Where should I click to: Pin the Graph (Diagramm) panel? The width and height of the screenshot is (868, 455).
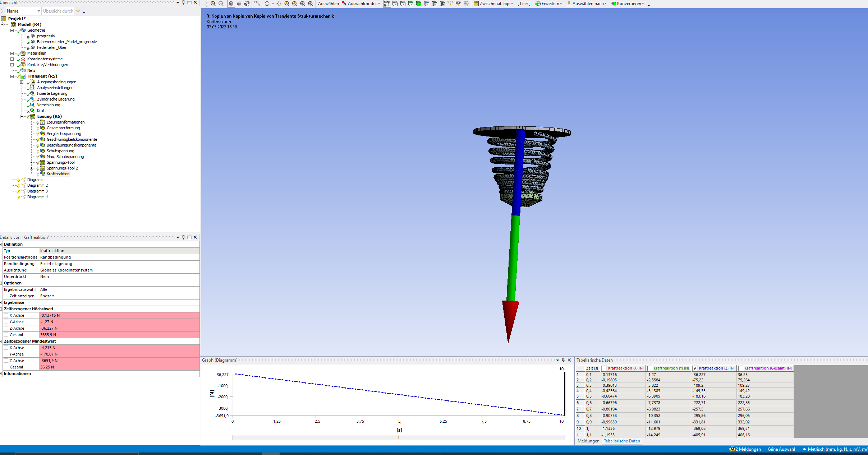pos(563,360)
